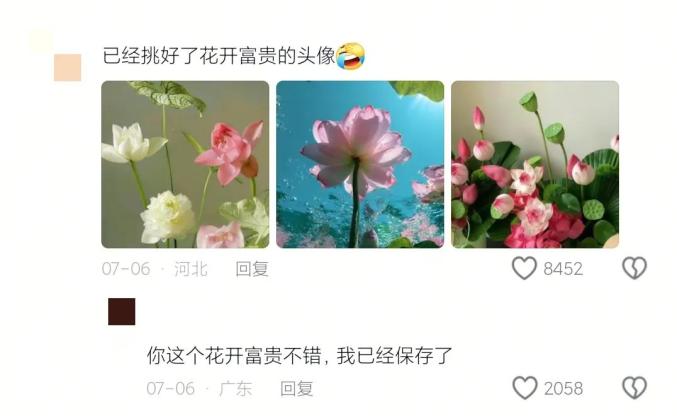Select the reply text 你这个花开富贵不错
Viewport: 677px width, 416px height.
click(234, 356)
